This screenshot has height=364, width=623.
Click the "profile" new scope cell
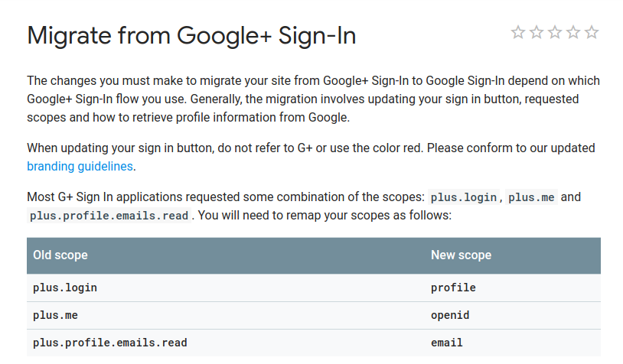[453, 288]
